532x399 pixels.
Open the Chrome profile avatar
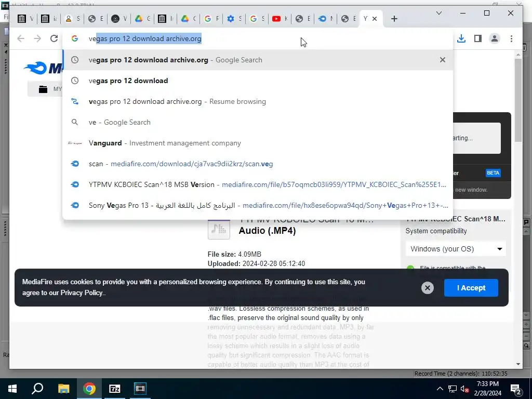(495, 38)
